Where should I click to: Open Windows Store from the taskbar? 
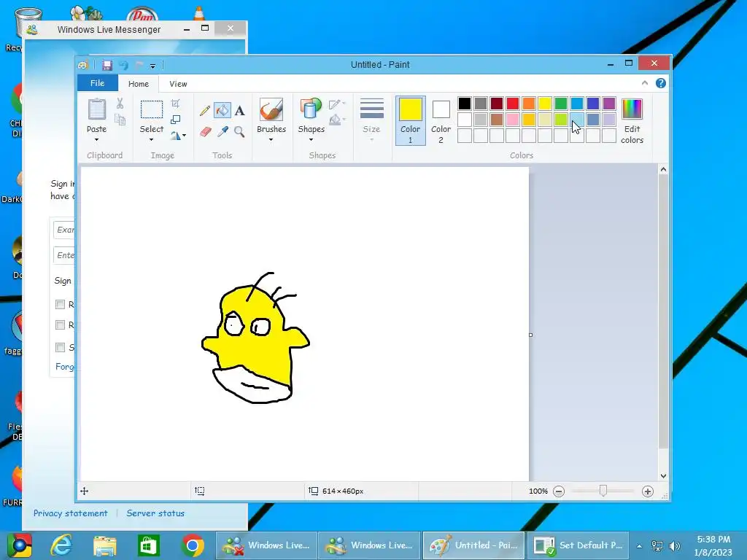pyautogui.click(x=148, y=545)
